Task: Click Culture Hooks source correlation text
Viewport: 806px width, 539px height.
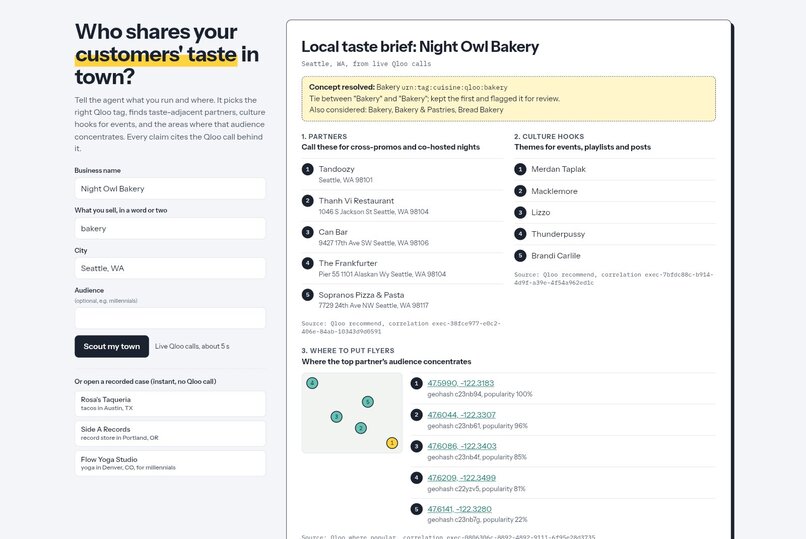Action: click(614, 278)
